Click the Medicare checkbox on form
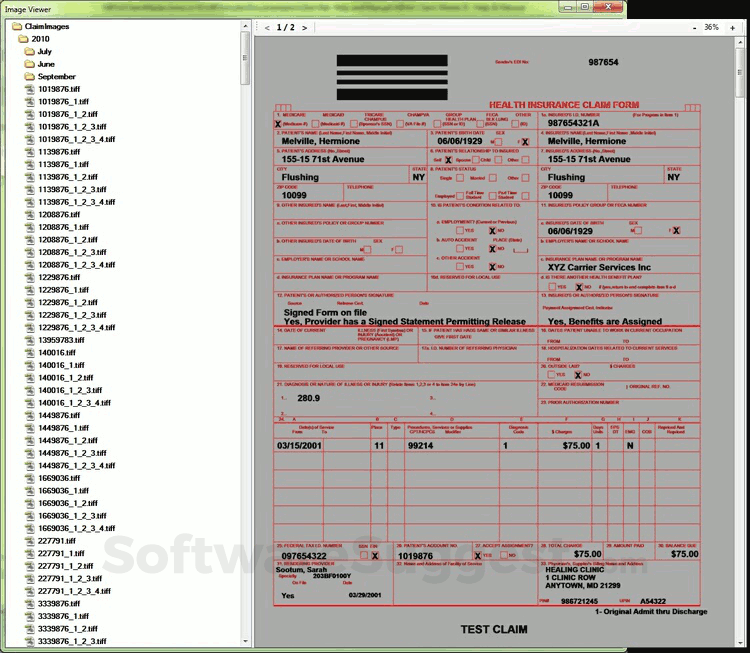The image size is (750, 653). coord(278,124)
